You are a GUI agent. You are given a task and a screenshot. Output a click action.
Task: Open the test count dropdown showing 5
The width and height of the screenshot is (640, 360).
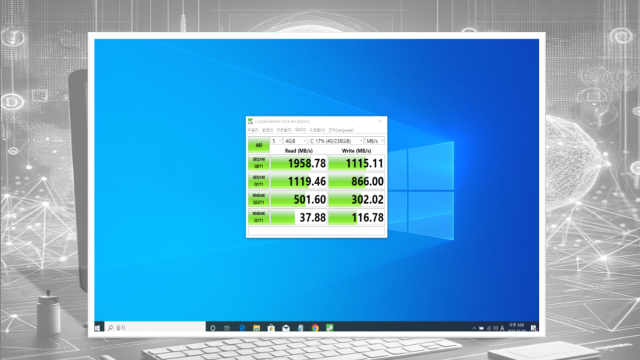point(276,141)
